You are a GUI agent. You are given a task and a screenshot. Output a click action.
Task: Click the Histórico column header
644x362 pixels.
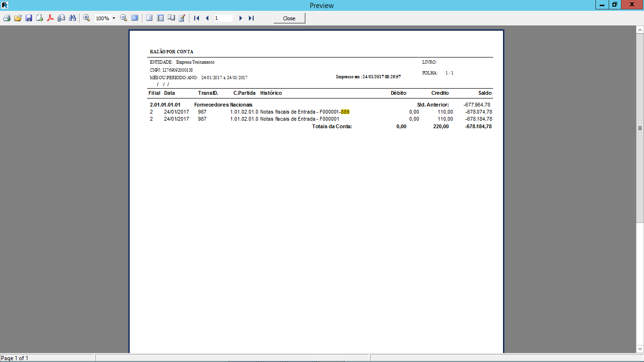tap(271, 93)
